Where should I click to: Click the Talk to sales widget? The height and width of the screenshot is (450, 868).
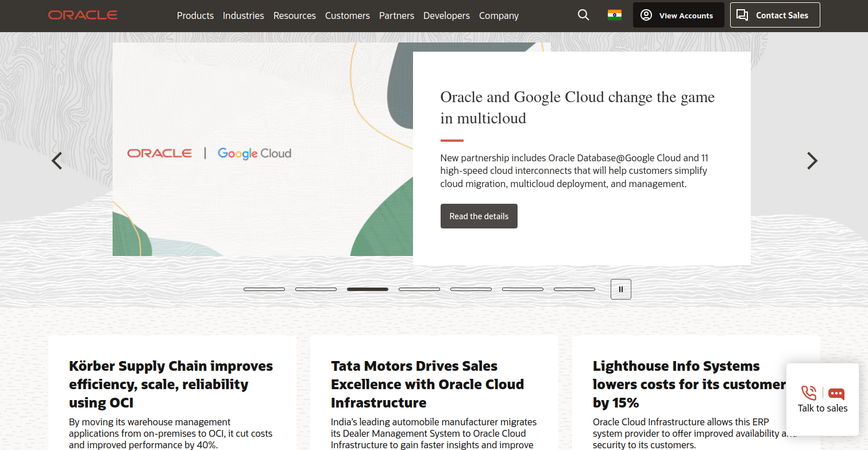(823, 399)
